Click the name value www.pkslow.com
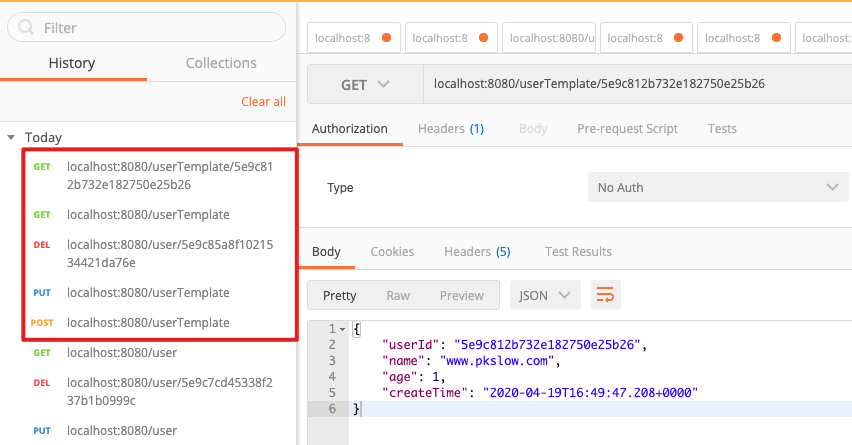852x445 pixels. (497, 361)
